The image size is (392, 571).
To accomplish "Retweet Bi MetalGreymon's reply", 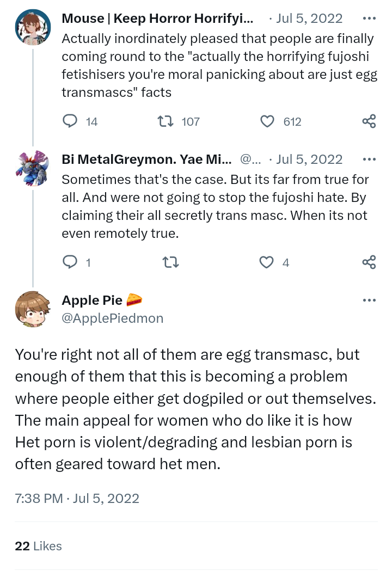I will [x=171, y=262].
